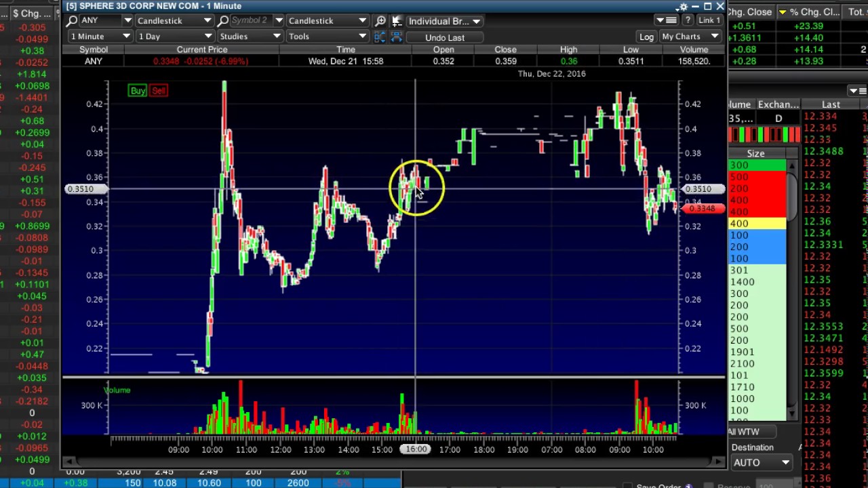Click the chart horizontal scrollbar
Screen dimensions: 868x488
(393, 462)
